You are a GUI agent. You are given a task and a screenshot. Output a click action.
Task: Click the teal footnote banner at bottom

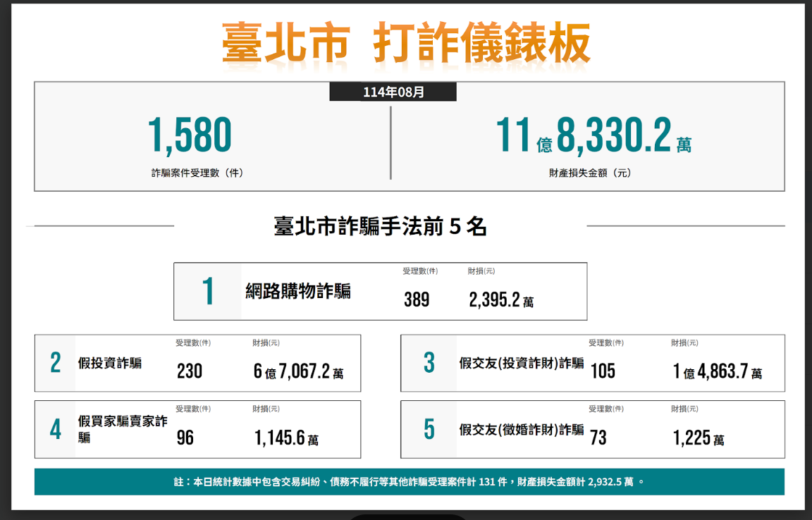[x=409, y=482]
